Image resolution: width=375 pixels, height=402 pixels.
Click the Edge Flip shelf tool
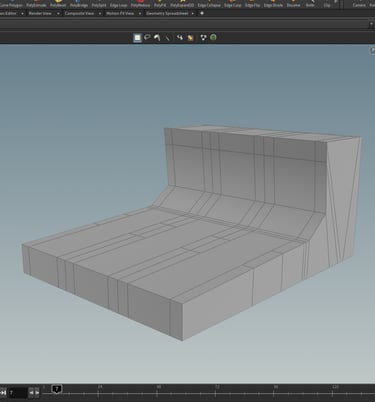tap(252, 4)
